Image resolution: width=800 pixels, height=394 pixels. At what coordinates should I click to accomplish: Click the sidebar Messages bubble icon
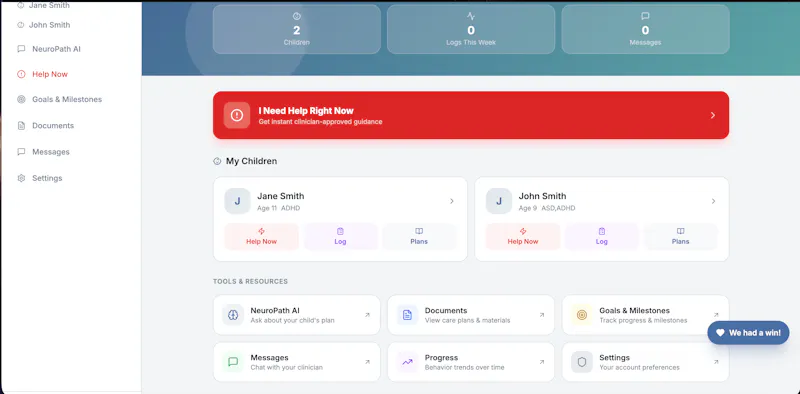(21, 152)
